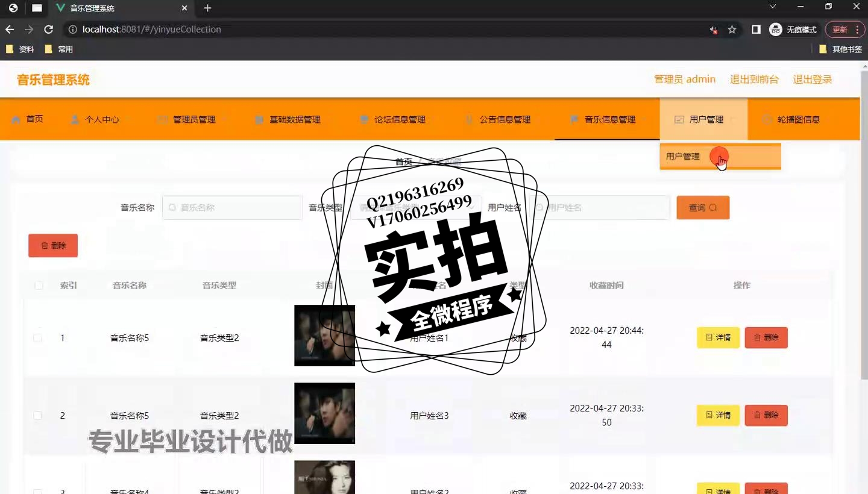
Task: Expand the 用户管理 top menu
Action: [703, 119]
